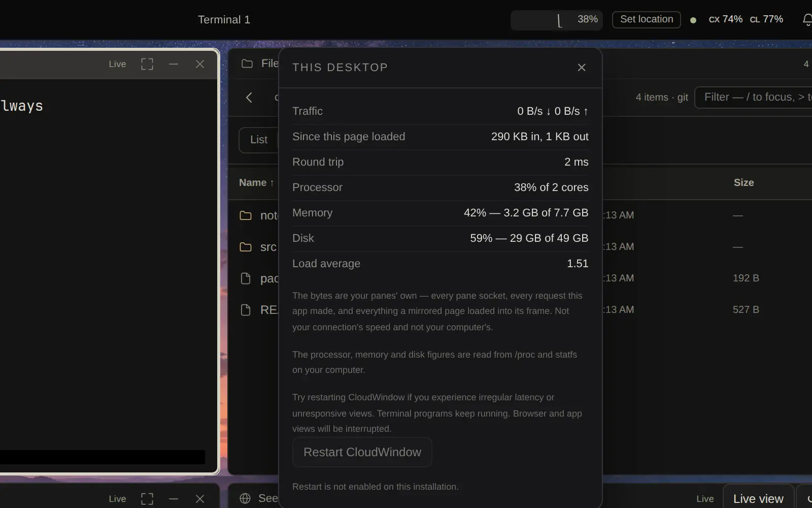This screenshot has width=812, height=508.
Task: Click the CL 77% usage indicator
Action: pyautogui.click(x=766, y=19)
